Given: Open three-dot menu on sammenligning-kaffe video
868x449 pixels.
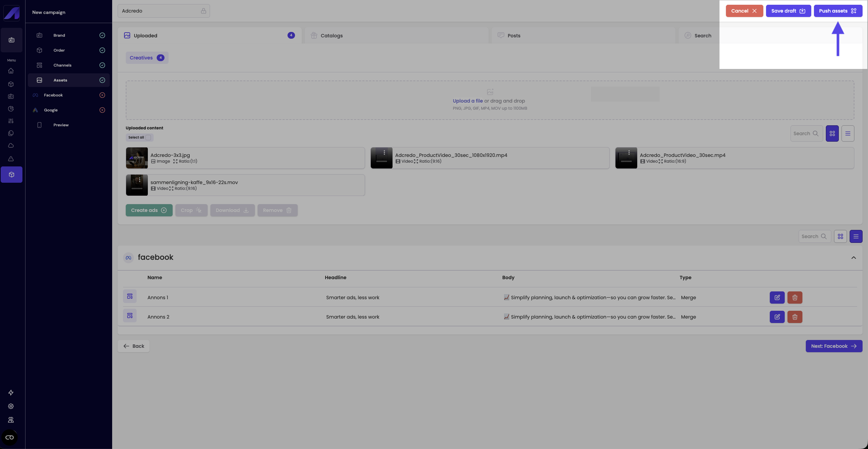Looking at the screenshot, I should [139, 180].
